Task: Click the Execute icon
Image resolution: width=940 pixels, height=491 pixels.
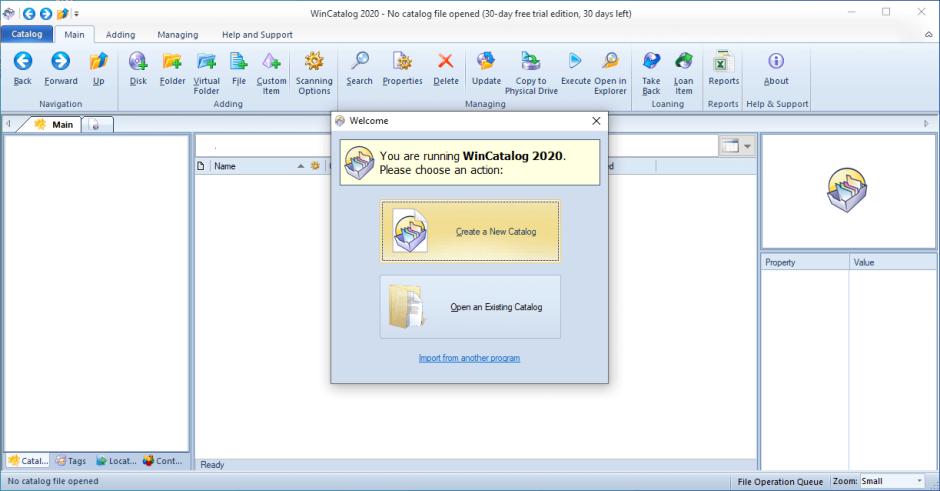Action: pos(576,69)
